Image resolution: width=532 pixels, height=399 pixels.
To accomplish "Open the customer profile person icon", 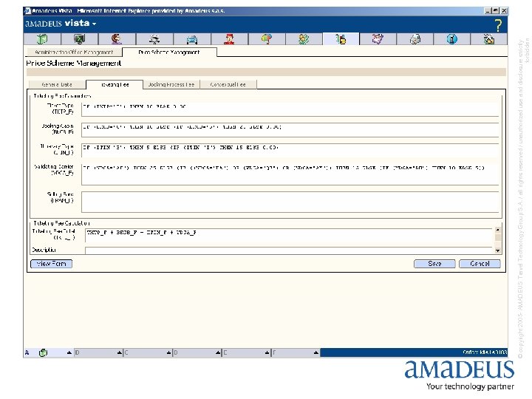I will point(117,39).
